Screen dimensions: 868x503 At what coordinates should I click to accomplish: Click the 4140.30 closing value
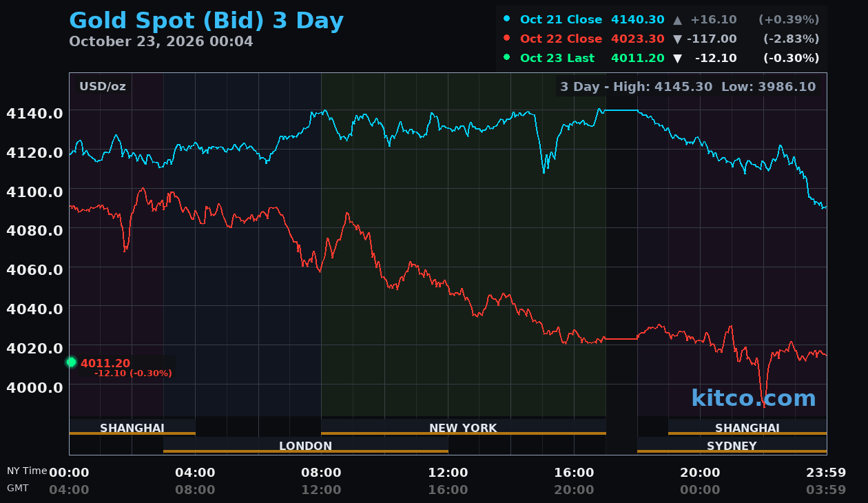coord(638,20)
